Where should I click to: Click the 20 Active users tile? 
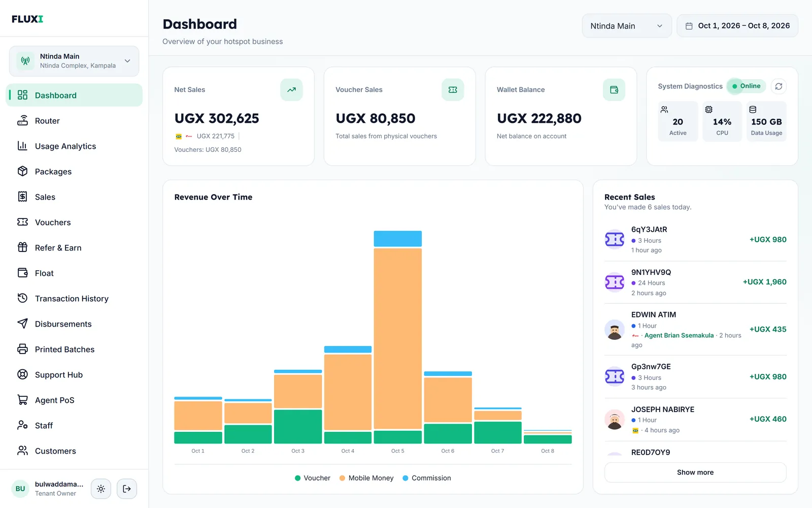coord(678,121)
